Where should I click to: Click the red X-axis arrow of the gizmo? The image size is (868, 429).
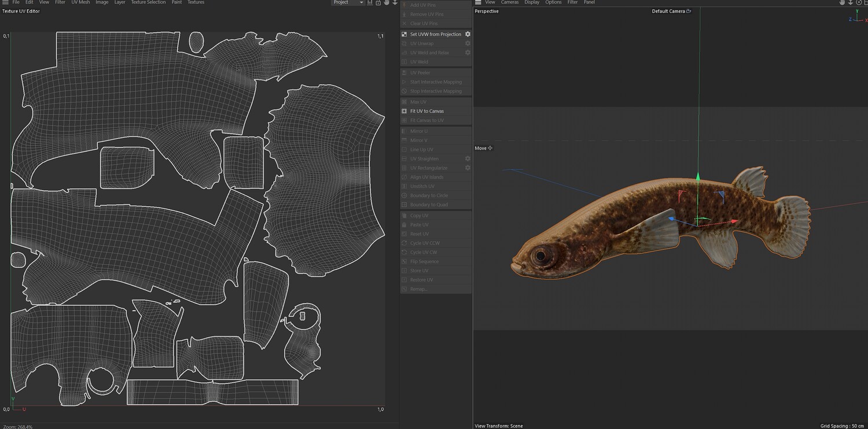tap(734, 221)
